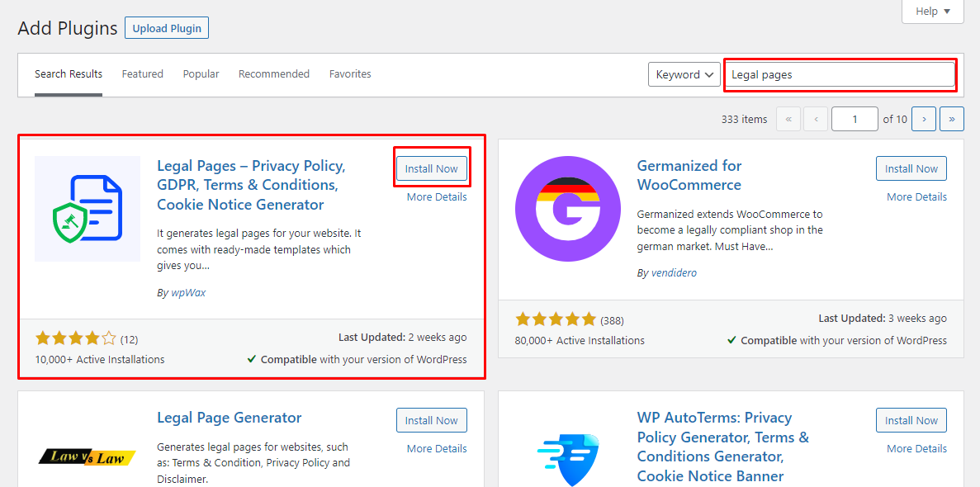Viewport: 980px width, 487px height.
Task: Open the Help dropdown
Action: [932, 12]
